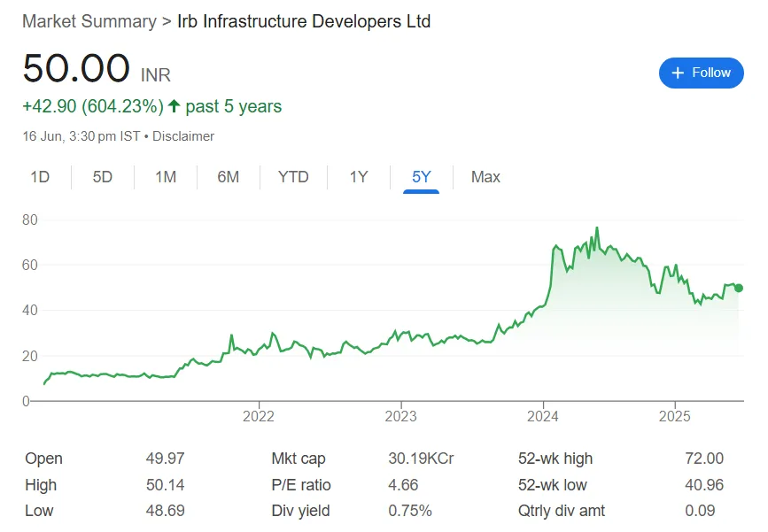Switch to the 1D chart view
This screenshot has width=768, height=532.
[x=39, y=177]
